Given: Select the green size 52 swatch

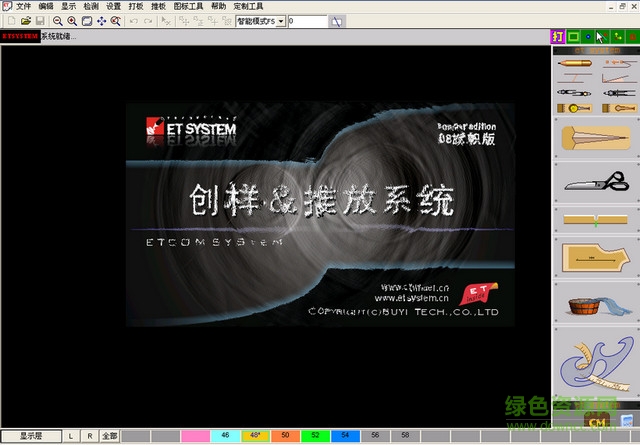Looking at the screenshot, I should click(316, 436).
